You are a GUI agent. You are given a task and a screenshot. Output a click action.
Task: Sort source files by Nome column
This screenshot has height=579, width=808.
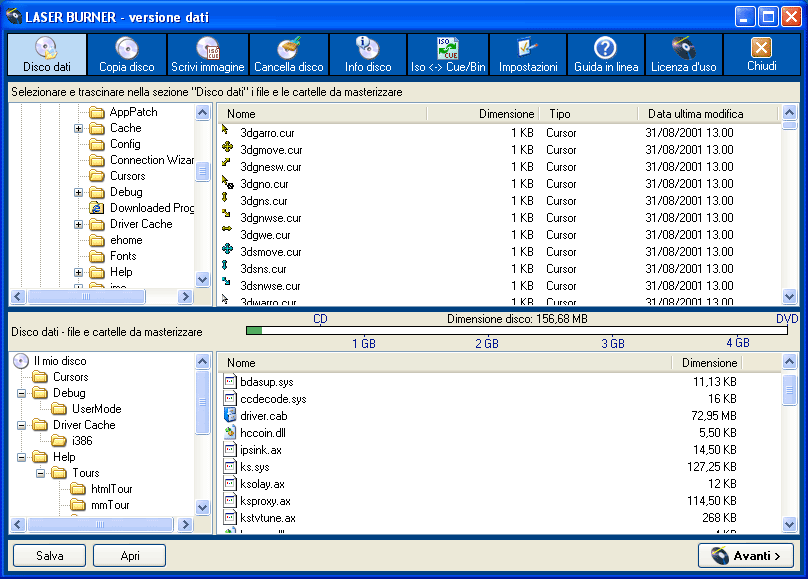pos(323,113)
